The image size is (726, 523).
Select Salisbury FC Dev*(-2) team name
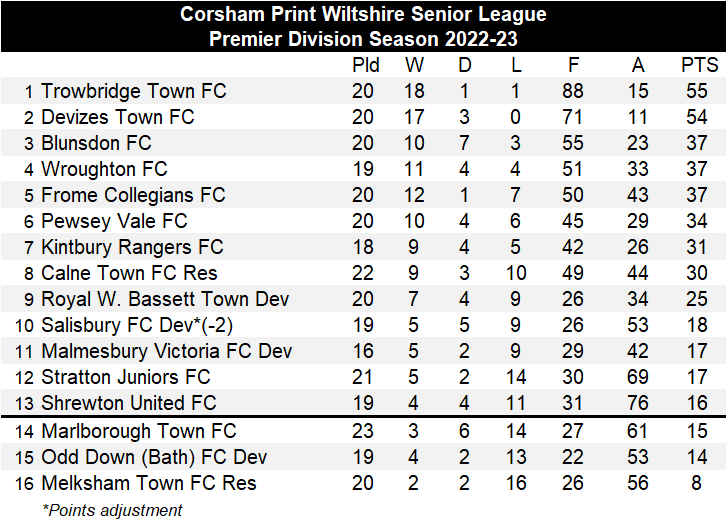pyautogui.click(x=138, y=325)
